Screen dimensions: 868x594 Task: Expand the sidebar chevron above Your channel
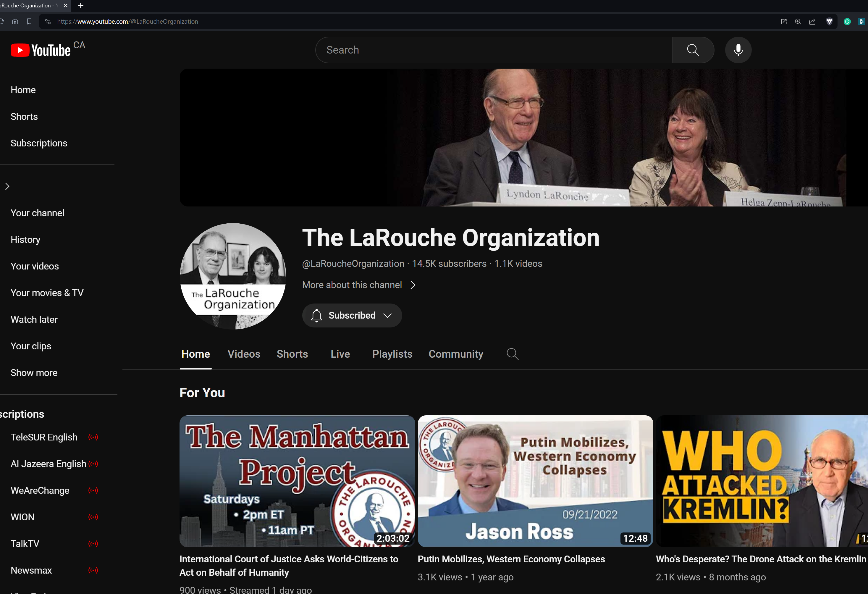click(x=7, y=186)
